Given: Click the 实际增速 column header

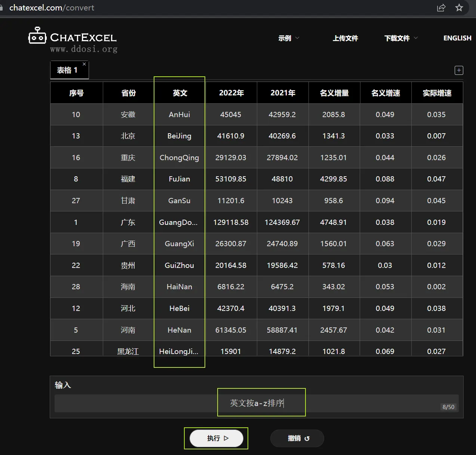Looking at the screenshot, I should [437, 93].
